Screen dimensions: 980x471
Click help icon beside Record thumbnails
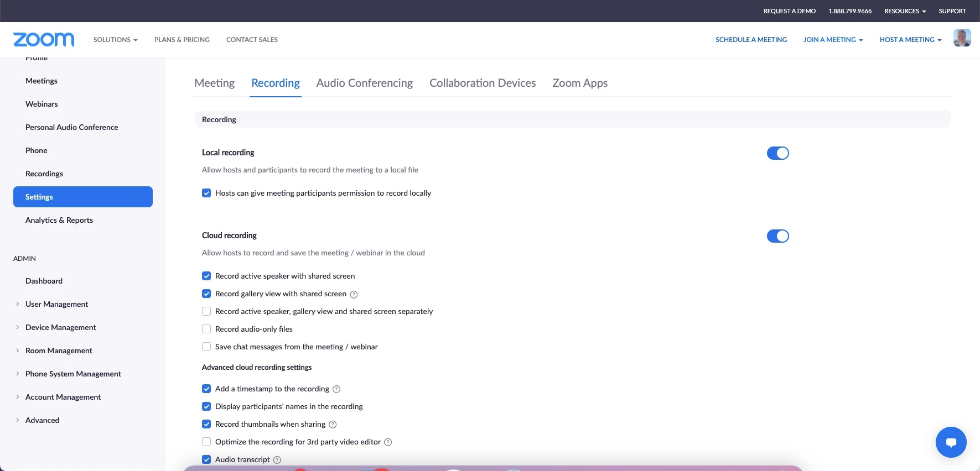[333, 425]
